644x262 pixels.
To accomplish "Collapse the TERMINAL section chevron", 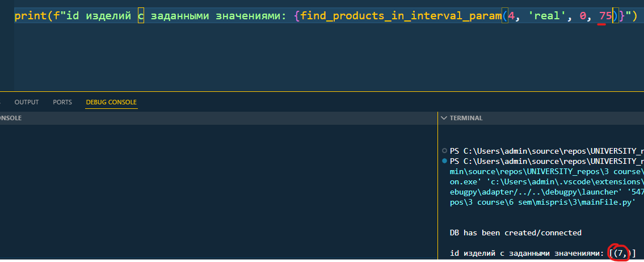I will coord(444,118).
